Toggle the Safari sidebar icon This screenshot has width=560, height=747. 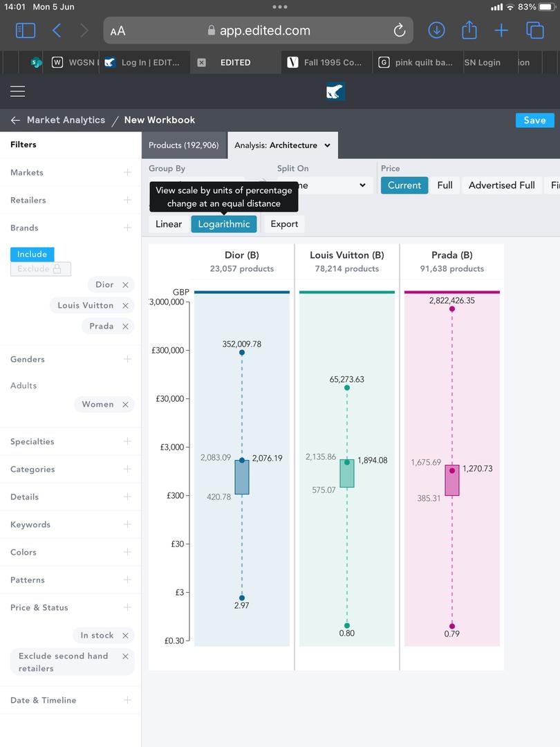pos(26,30)
